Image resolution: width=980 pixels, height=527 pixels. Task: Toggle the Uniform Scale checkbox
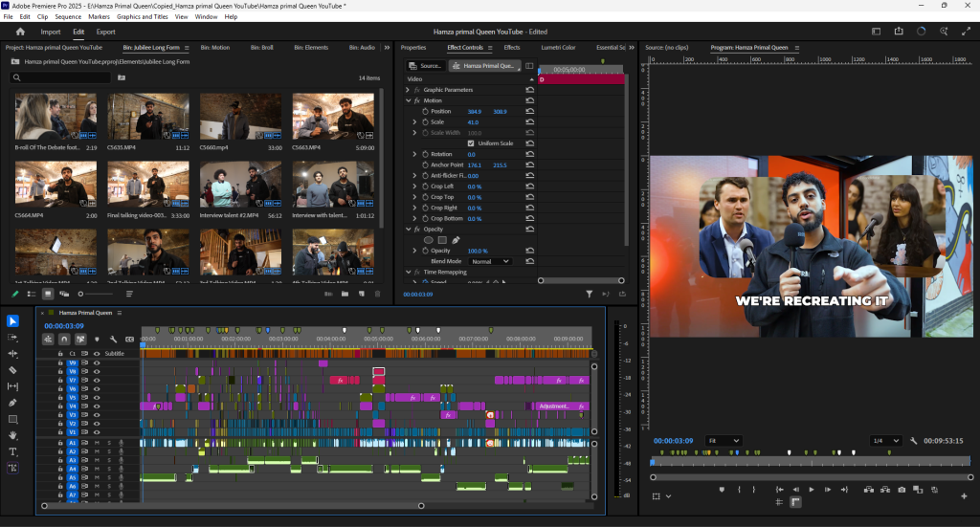point(470,143)
